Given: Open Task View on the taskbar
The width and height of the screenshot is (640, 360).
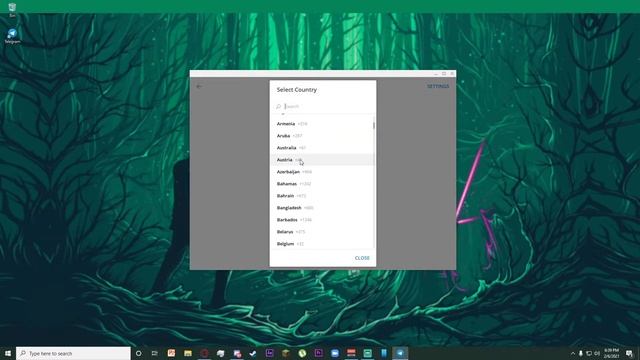Looking at the screenshot, I should [x=155, y=353].
